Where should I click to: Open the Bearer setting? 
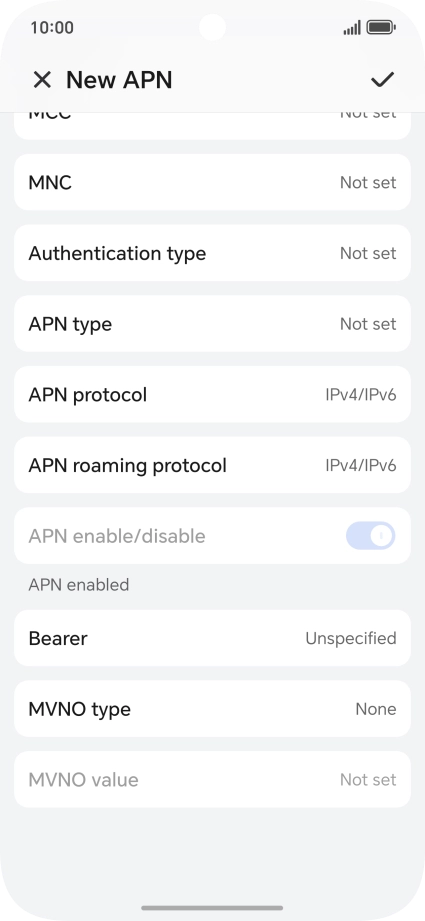pyautogui.click(x=212, y=638)
